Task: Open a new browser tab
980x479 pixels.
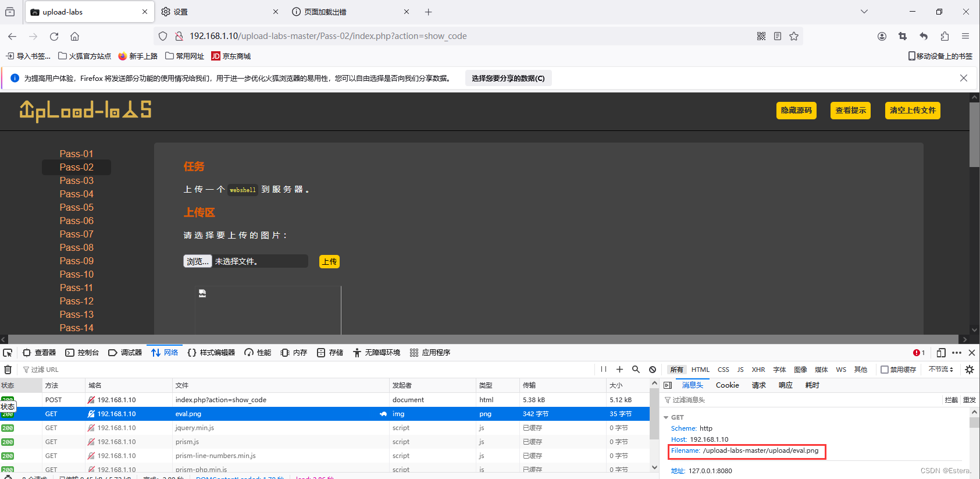Action: pyautogui.click(x=429, y=12)
